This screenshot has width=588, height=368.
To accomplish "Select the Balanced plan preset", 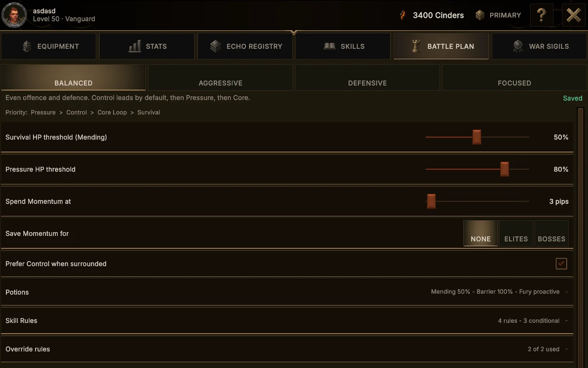I will (73, 77).
